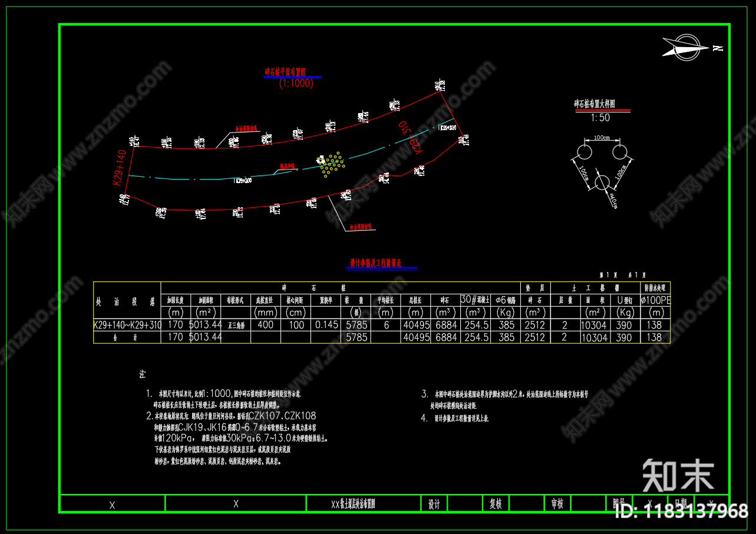Screen dimensions: 756x534
Task: Select the notes heading '注:'
Action: tap(142, 374)
